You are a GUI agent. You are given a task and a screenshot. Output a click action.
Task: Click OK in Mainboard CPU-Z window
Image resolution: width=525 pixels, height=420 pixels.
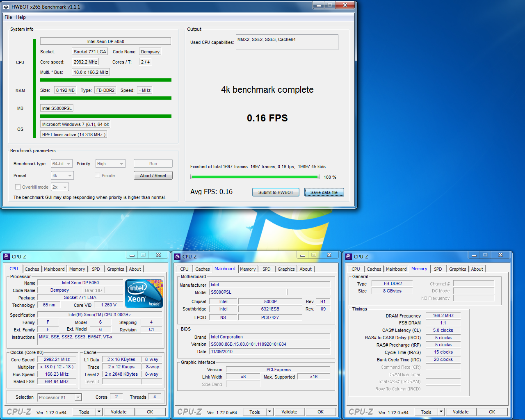click(321, 412)
